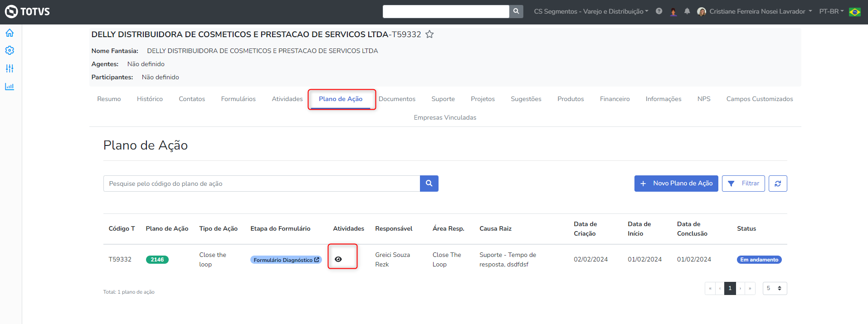Select page 1 in pagination
Screen dimensions: 868x324
click(730, 288)
